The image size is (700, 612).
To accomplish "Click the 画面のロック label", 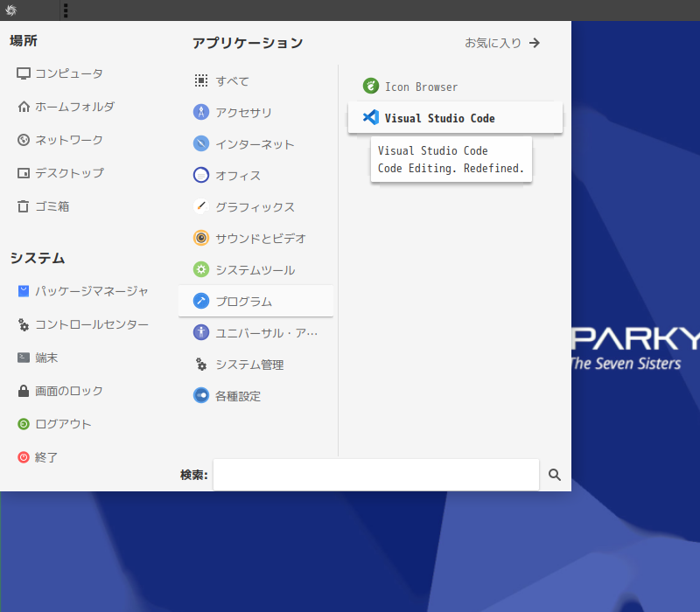I will (x=69, y=391).
